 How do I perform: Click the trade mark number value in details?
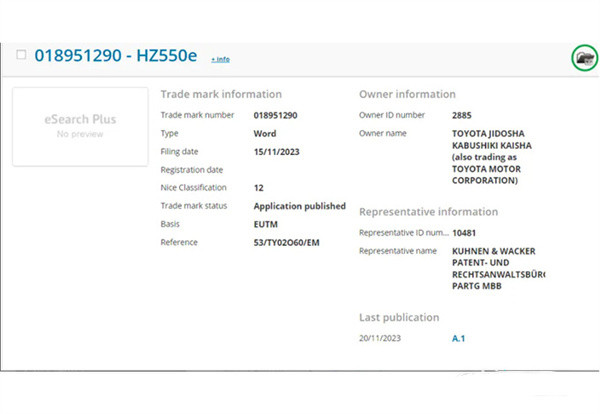pos(276,115)
